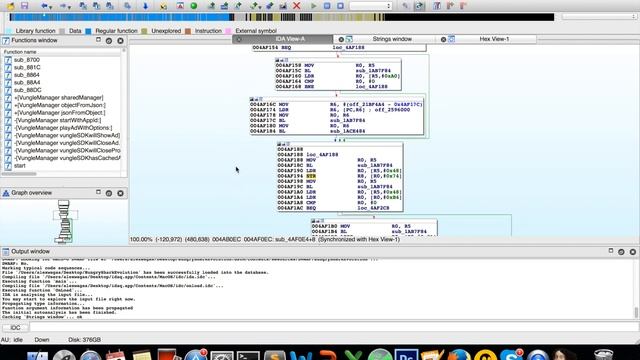Terminate process with the stop toolbar icon

(340, 6)
